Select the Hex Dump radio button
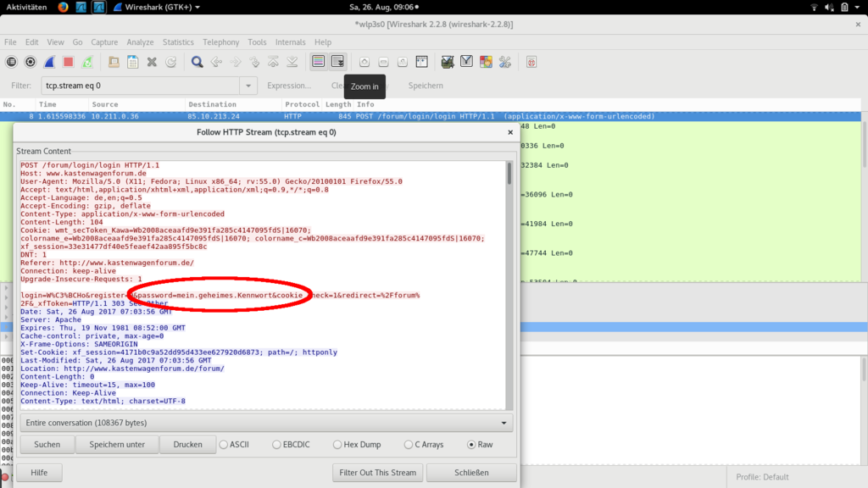This screenshot has width=868, height=488. tap(357, 444)
